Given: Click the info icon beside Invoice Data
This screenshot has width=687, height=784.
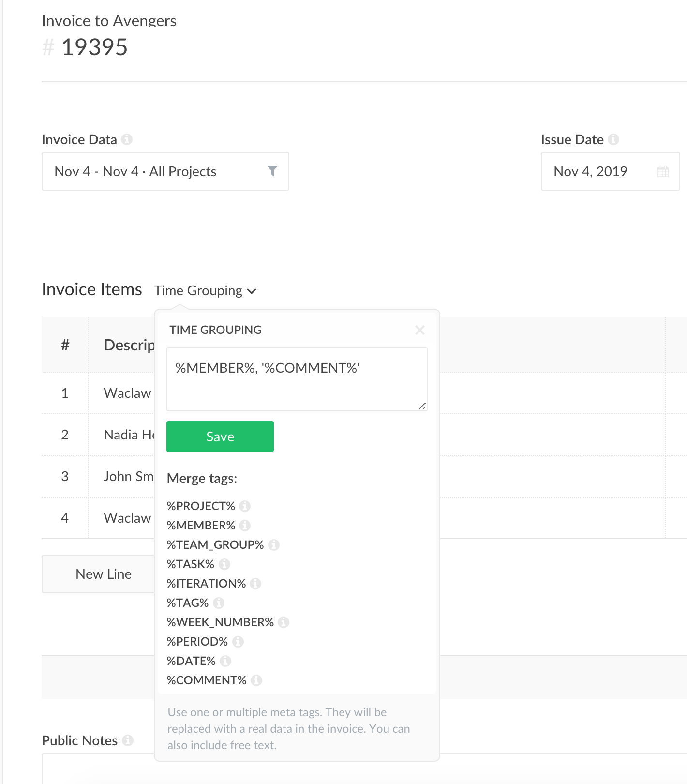Looking at the screenshot, I should [x=127, y=139].
